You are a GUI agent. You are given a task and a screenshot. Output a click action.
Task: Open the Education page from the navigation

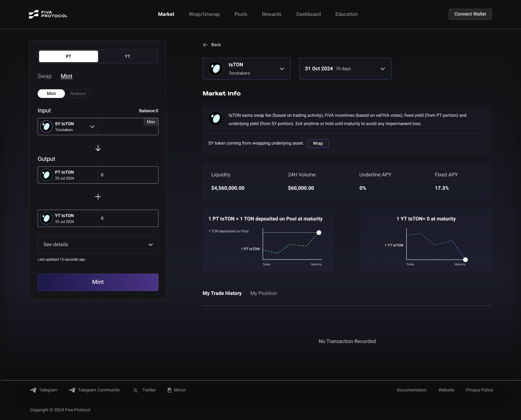(346, 14)
